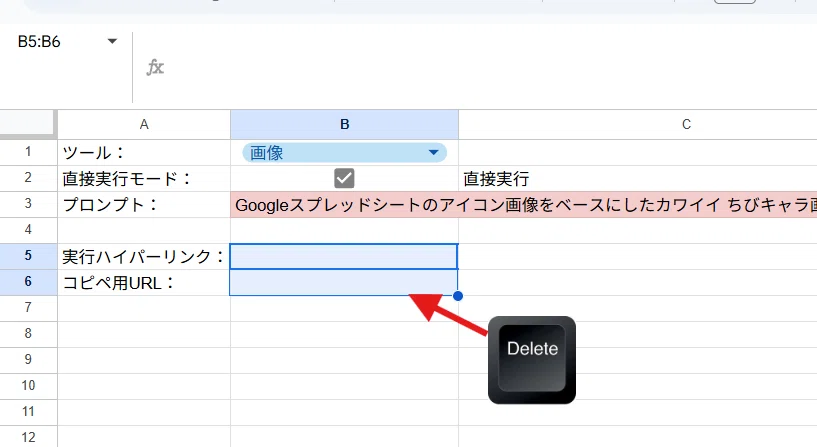Screen dimensions: 817x447
Task: Select row 11 header
Action: (28, 412)
